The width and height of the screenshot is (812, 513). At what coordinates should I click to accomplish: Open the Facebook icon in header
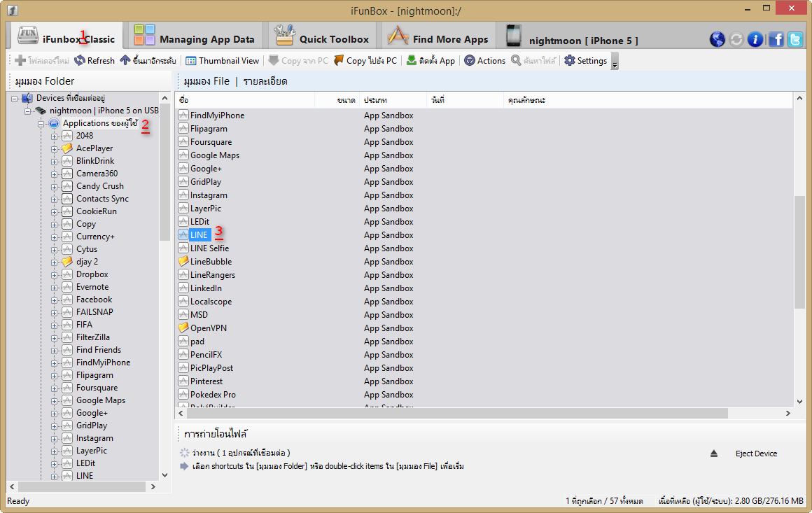(x=776, y=39)
